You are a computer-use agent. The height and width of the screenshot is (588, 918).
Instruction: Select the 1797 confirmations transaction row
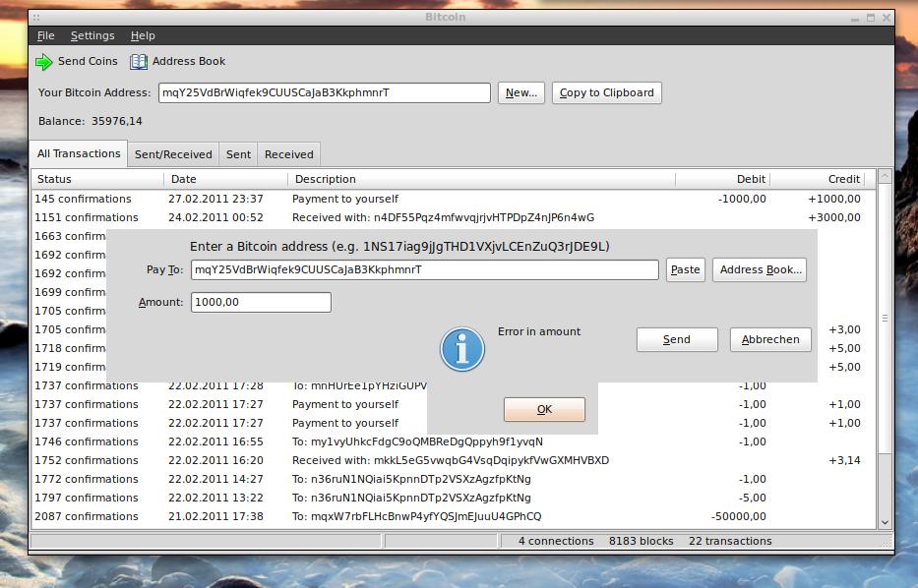tap(454, 498)
